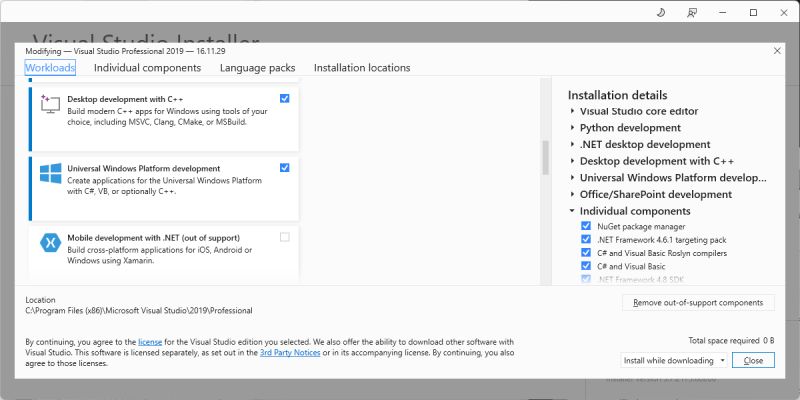Open the 3rd Party Notices link
The width and height of the screenshot is (800, 400).
click(x=290, y=353)
